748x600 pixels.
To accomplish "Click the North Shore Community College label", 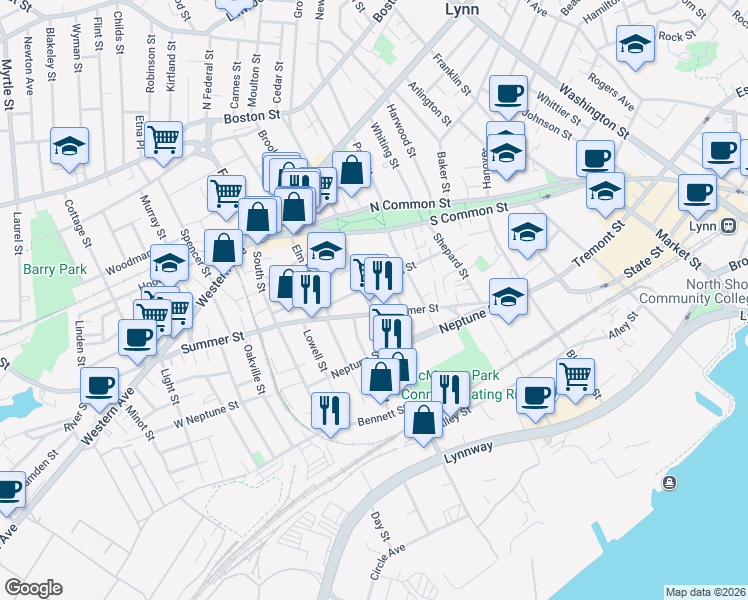I will 693,291.
